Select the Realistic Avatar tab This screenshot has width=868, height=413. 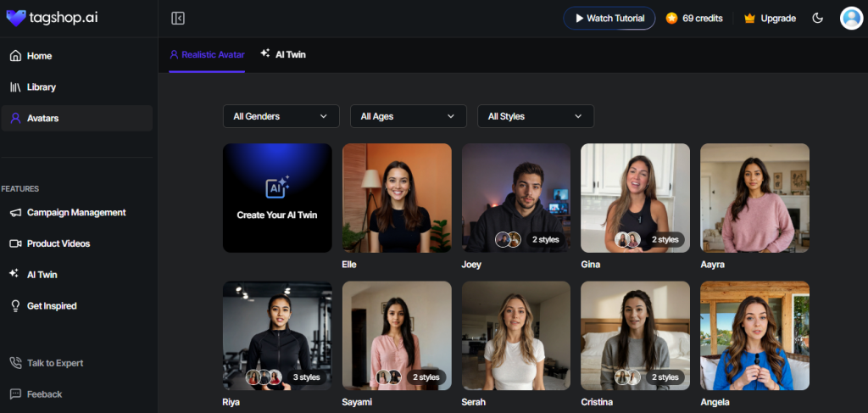(207, 54)
